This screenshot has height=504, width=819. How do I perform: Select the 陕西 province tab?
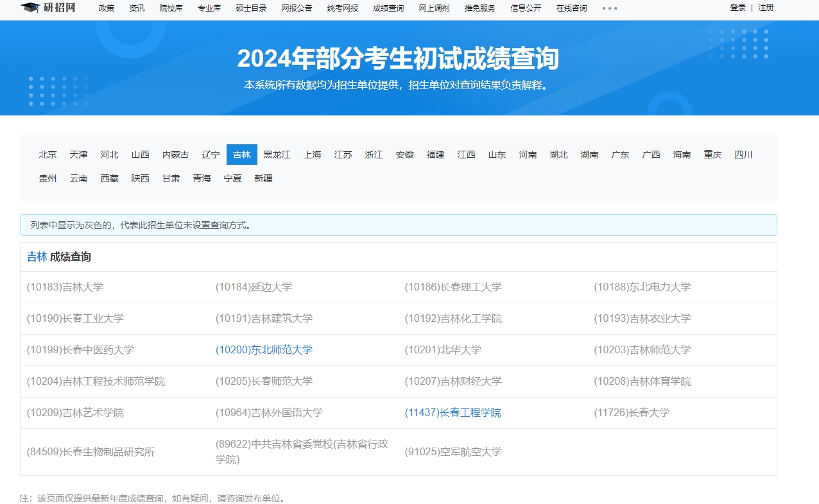(141, 178)
